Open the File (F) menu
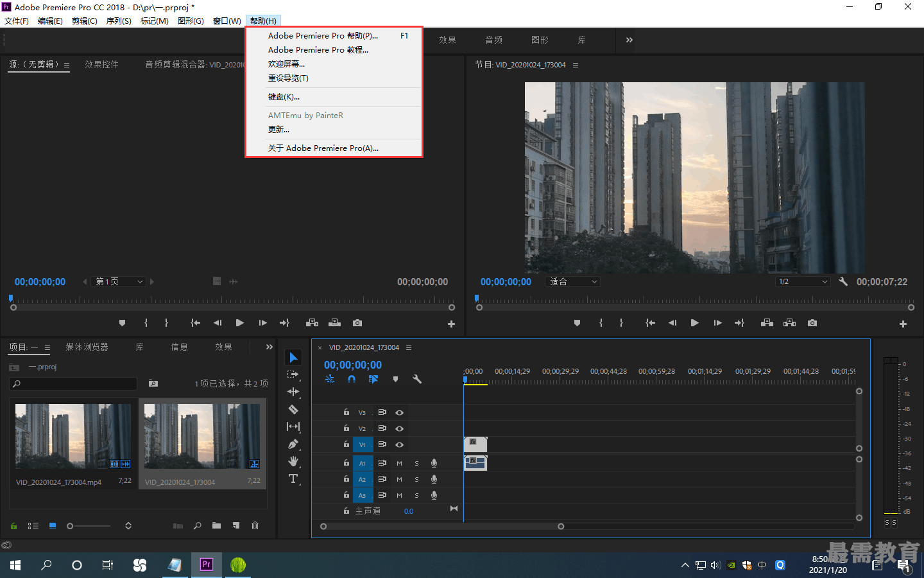Viewport: 924px width, 578px height. tap(17, 21)
